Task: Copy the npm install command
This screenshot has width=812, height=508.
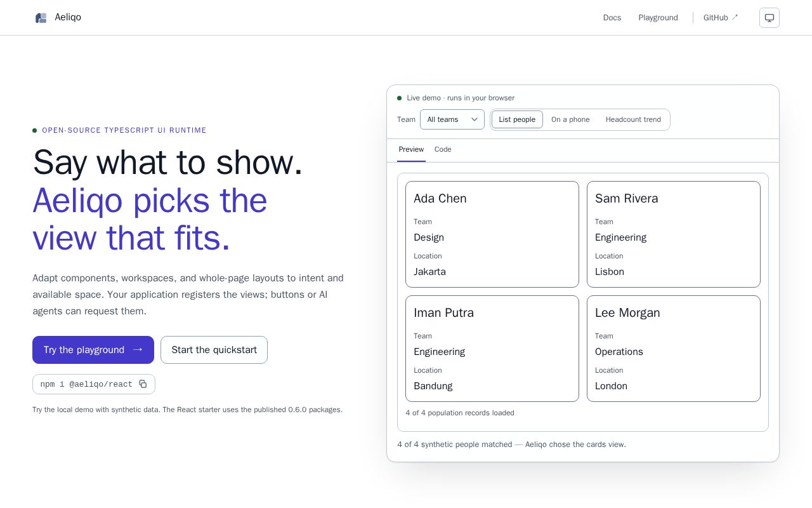Action: [x=143, y=384]
